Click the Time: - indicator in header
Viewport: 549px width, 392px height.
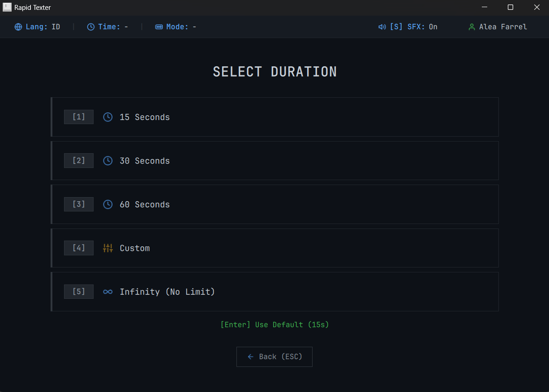pyautogui.click(x=107, y=27)
